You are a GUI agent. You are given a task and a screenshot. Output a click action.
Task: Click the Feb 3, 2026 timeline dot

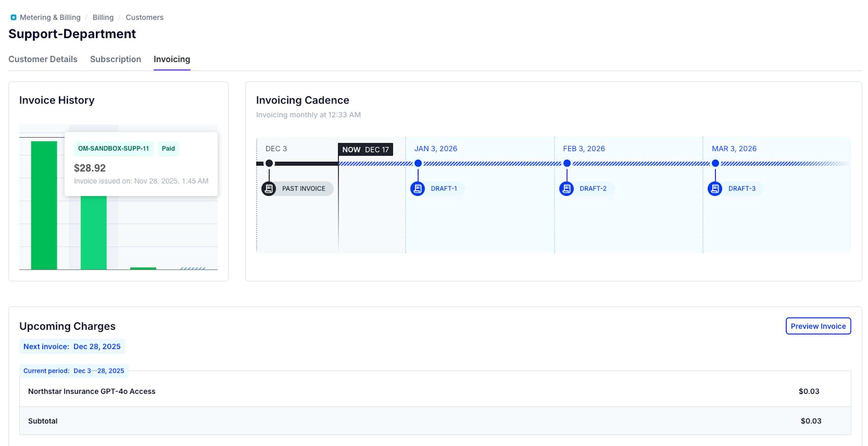567,163
